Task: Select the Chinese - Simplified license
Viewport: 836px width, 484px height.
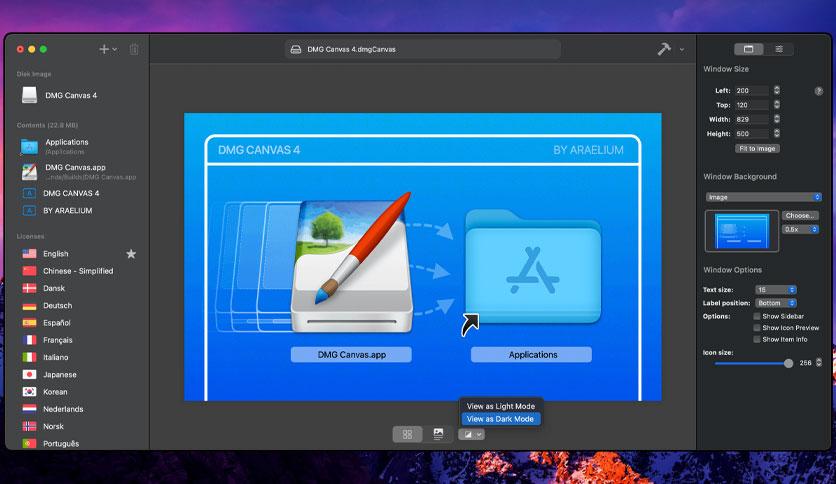Action: [x=77, y=271]
